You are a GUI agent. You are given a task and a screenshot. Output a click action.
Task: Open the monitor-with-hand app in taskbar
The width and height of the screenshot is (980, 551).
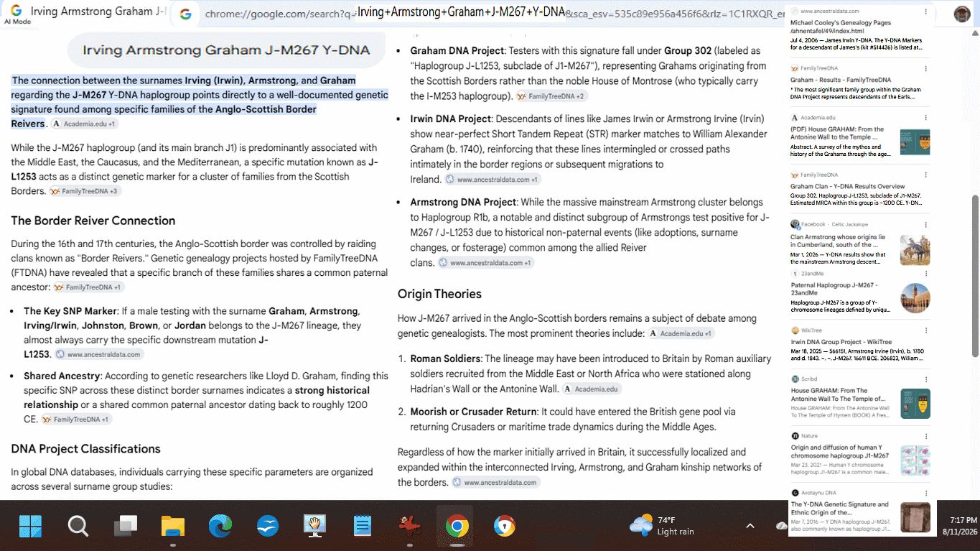tap(315, 527)
